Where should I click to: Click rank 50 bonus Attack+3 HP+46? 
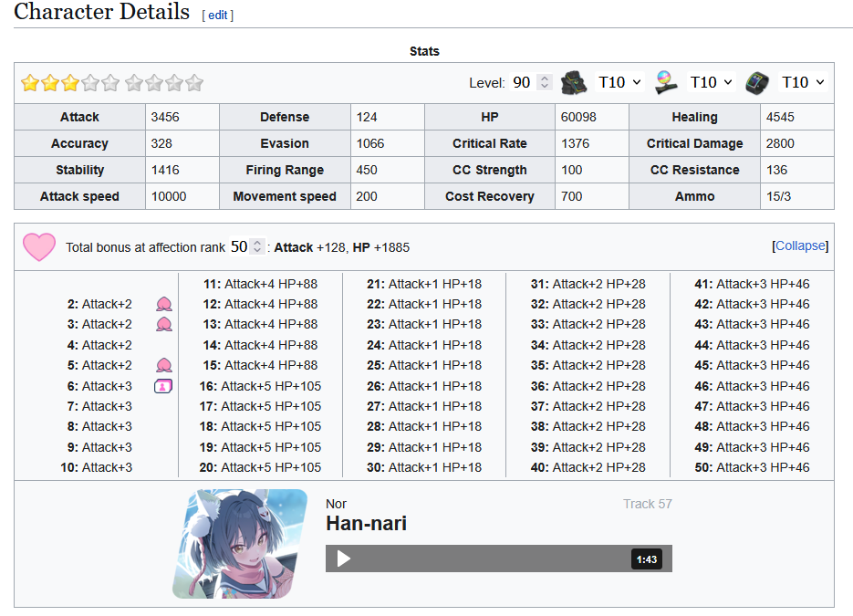(752, 467)
